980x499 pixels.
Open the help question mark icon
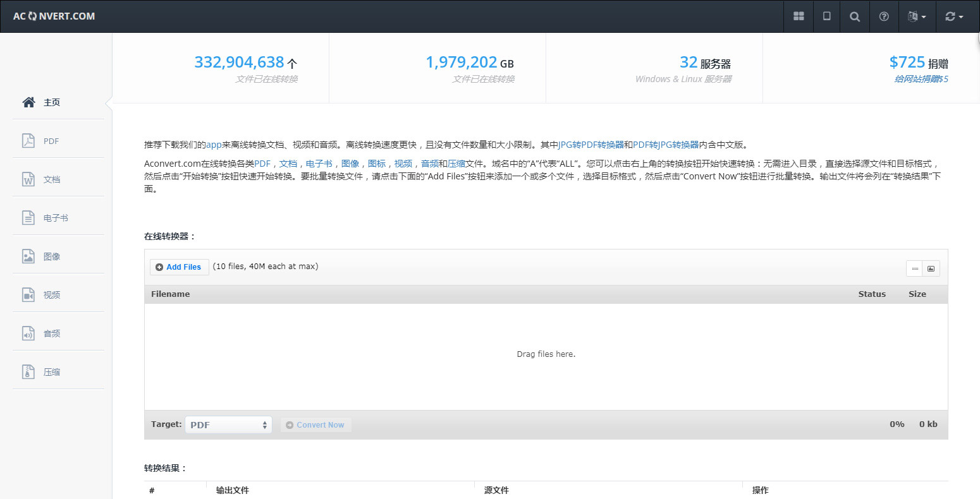tap(884, 16)
